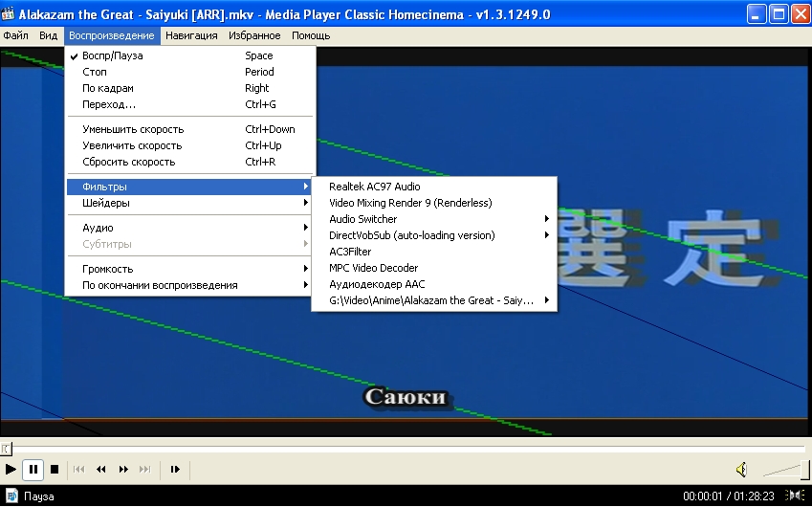Close the Media Player Classic window
The height and width of the screenshot is (507, 812).
(801, 14)
